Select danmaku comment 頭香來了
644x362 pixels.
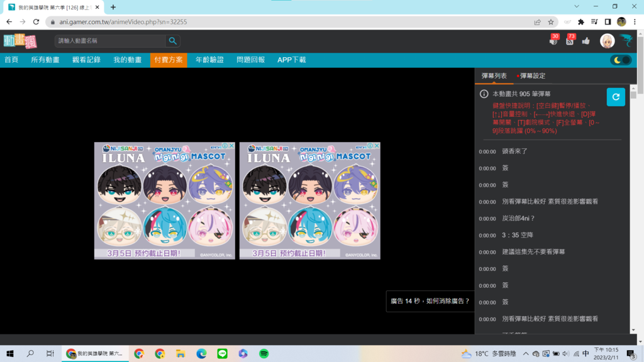(514, 151)
